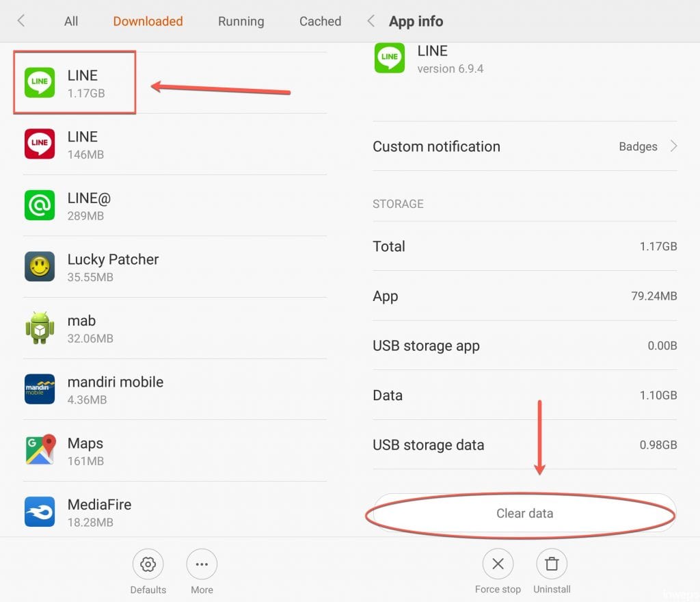The width and height of the screenshot is (700, 602).
Task: Tap the Total storage row label
Action: coord(389,246)
